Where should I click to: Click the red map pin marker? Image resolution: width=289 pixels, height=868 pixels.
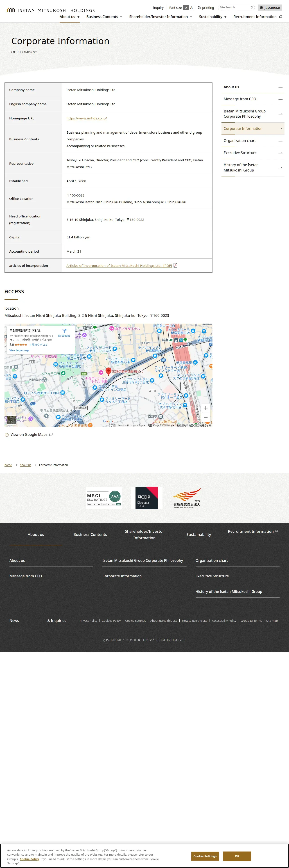pos(108,371)
